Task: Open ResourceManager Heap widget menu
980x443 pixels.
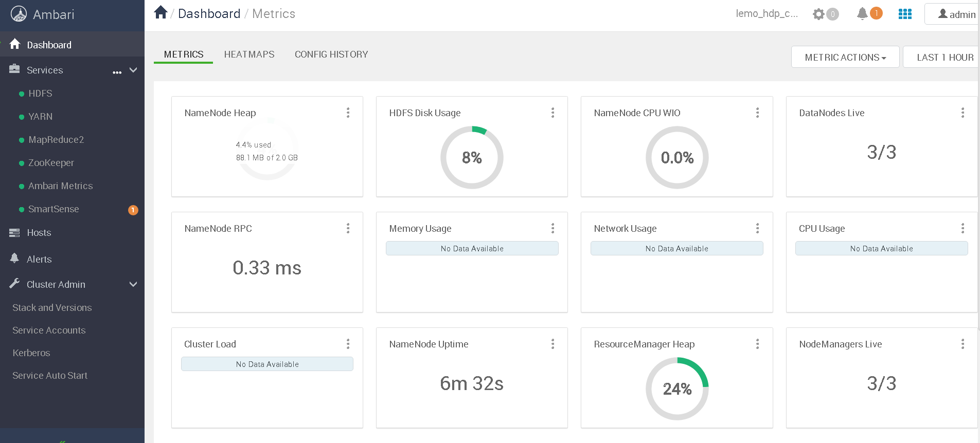Action: coord(758,344)
